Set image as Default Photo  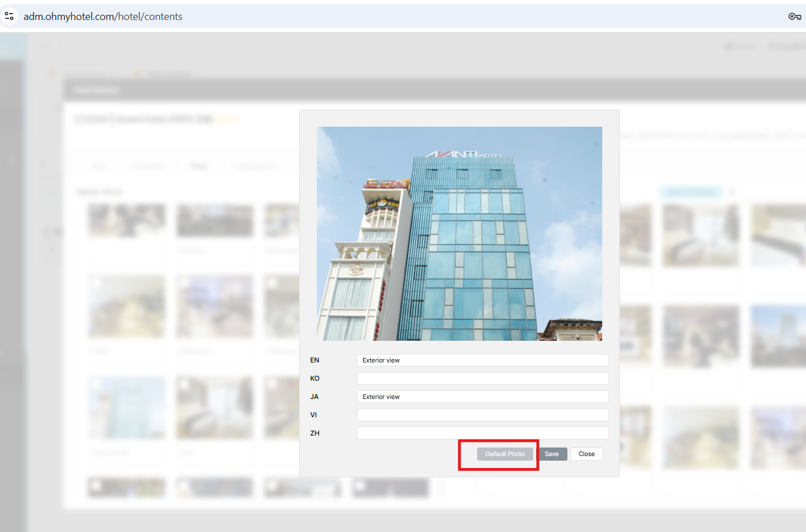505,454
